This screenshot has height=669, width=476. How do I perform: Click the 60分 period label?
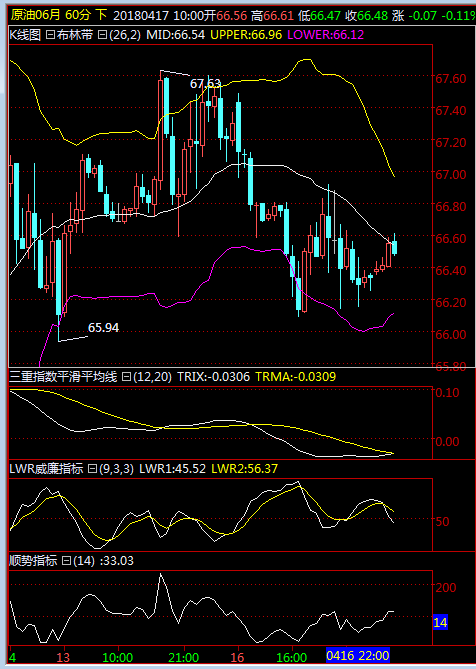click(78, 15)
